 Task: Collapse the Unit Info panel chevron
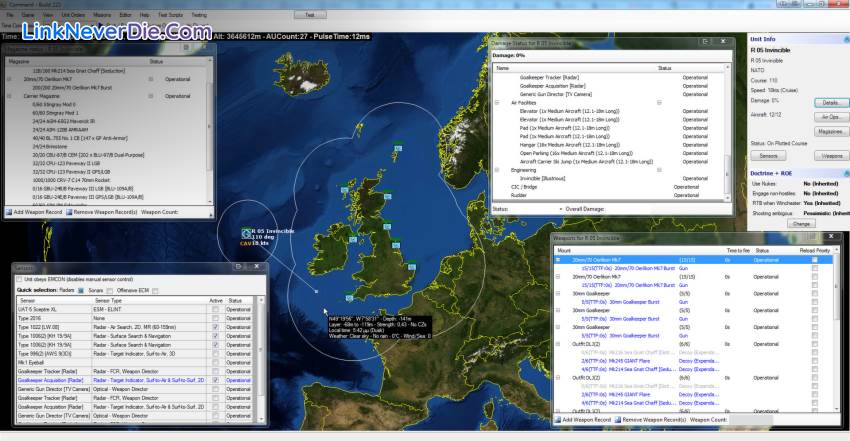(x=846, y=40)
